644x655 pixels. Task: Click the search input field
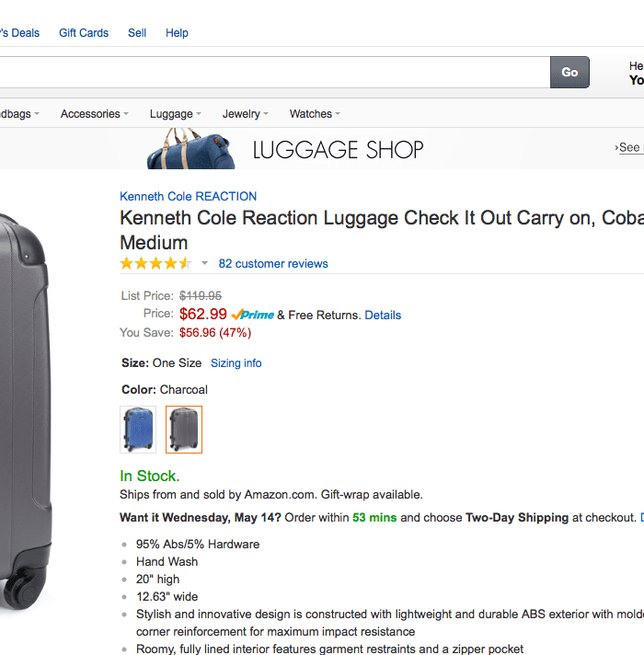[274, 72]
